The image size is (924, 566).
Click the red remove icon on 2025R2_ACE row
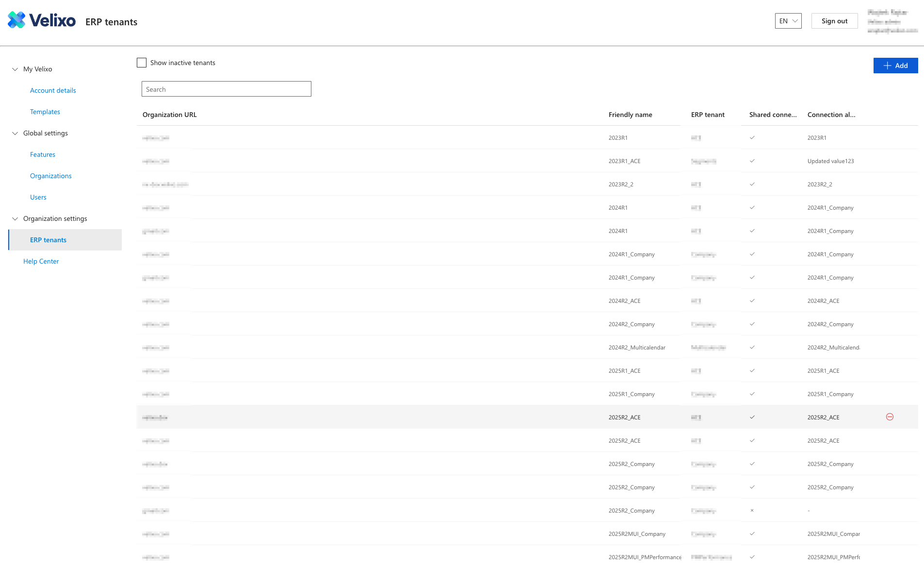click(x=890, y=416)
